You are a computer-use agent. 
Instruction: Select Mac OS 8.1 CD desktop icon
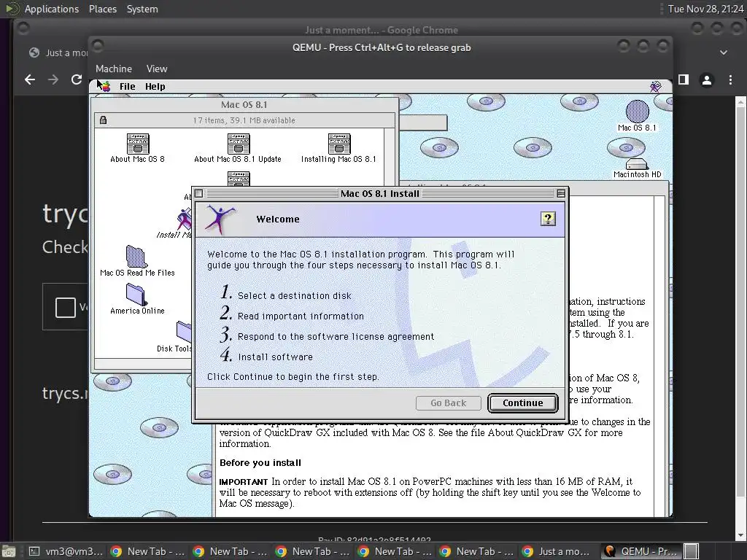637,112
